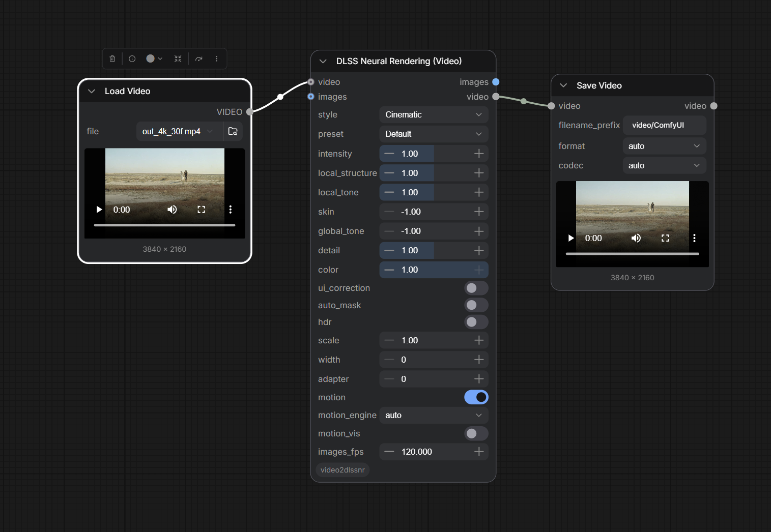Open the style dropdown set to Cinematic

[x=434, y=114]
